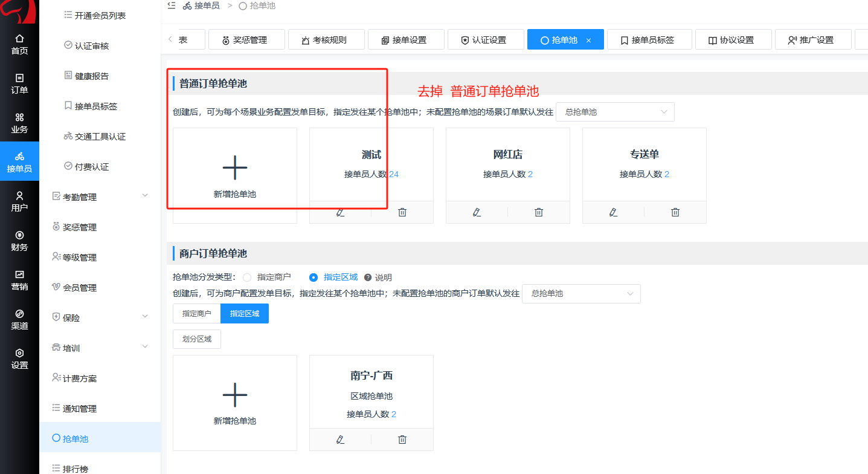The height and width of the screenshot is (474, 868).
Task: Collapse the sidebar menu toggle icon
Action: pos(172,5)
